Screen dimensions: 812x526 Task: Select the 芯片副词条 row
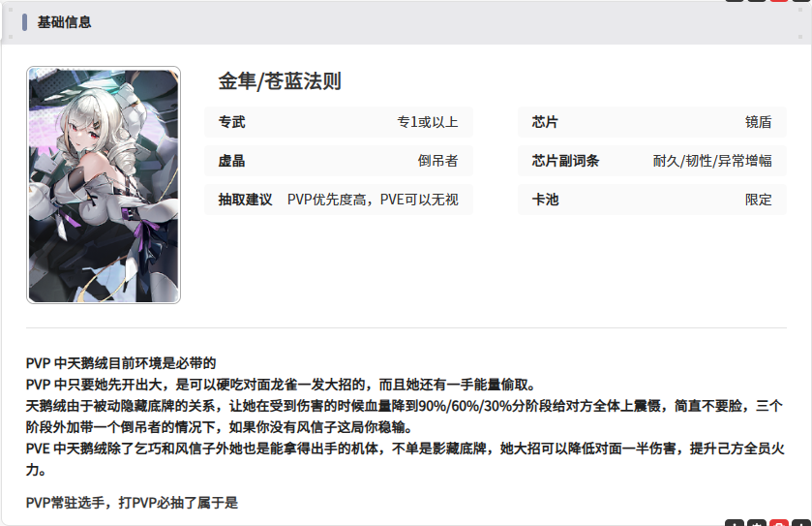(x=652, y=161)
